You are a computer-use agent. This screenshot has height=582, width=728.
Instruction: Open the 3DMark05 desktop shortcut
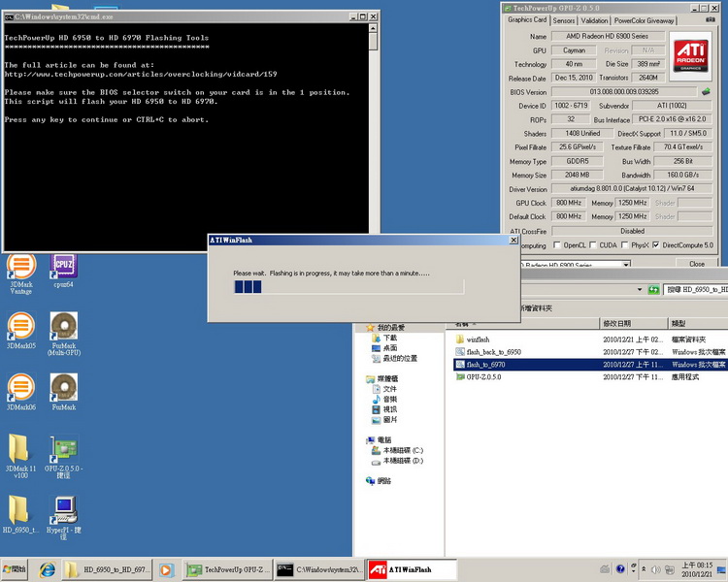point(21,331)
